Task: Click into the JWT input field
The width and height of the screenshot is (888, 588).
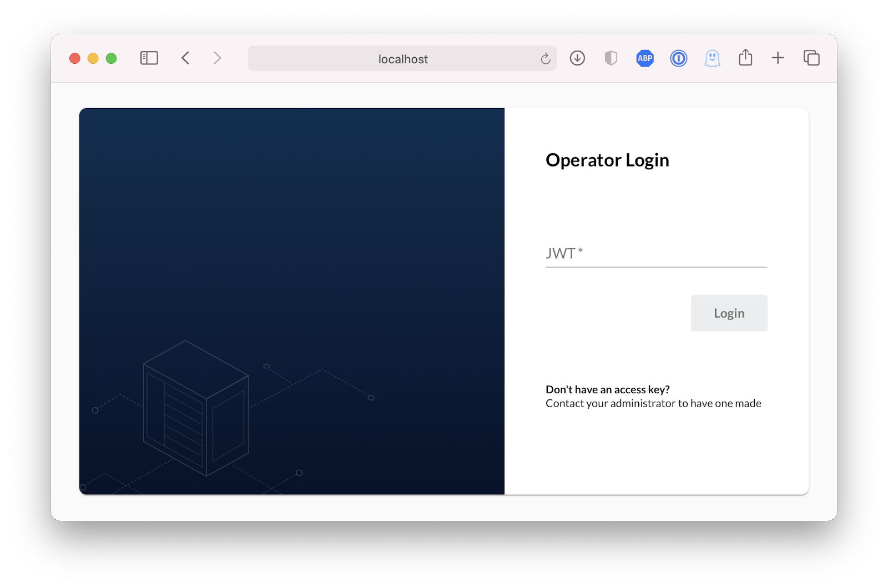Action: 656,254
